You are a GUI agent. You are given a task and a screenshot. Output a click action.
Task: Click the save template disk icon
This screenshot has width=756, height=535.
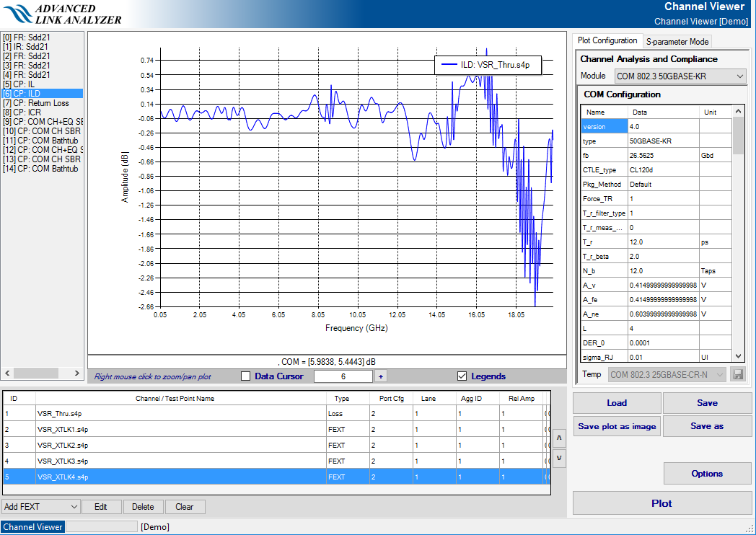[x=737, y=374]
